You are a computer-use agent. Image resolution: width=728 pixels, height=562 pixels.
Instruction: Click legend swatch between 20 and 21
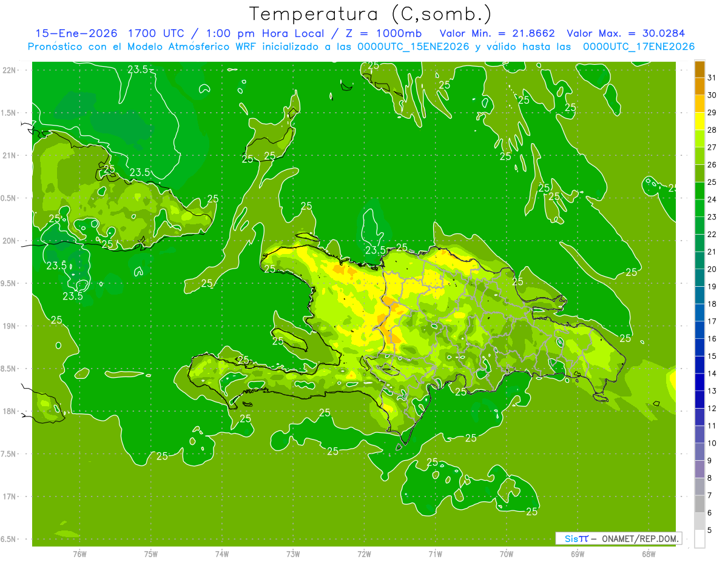[x=699, y=261]
